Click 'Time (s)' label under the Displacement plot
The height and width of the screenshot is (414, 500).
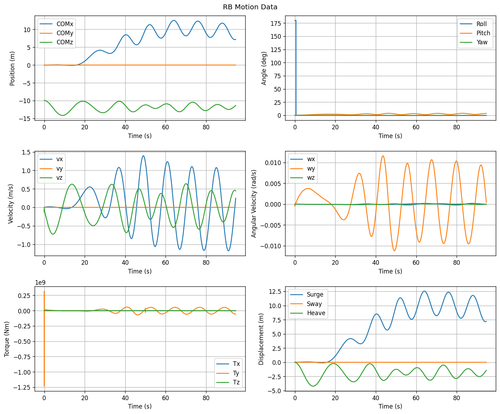(390, 406)
